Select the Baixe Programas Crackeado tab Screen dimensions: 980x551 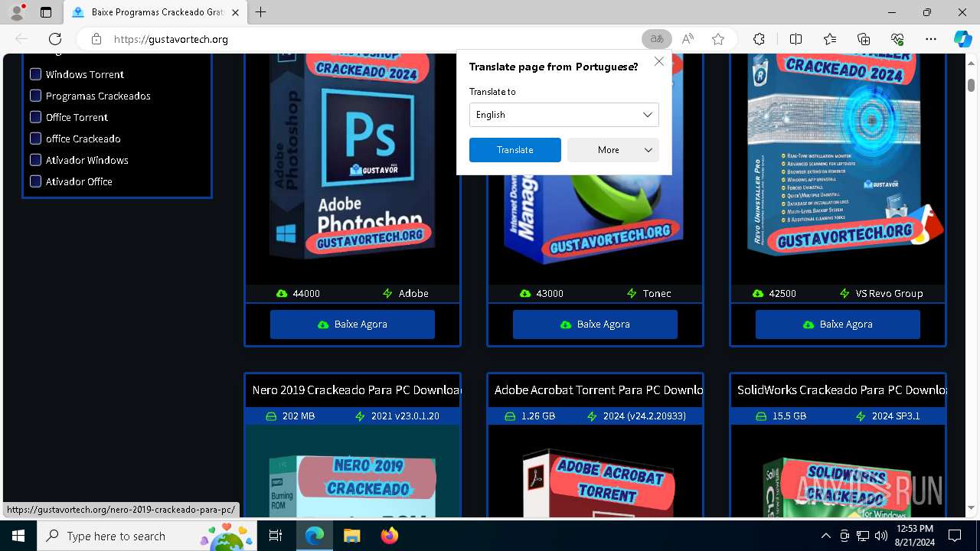tap(154, 12)
